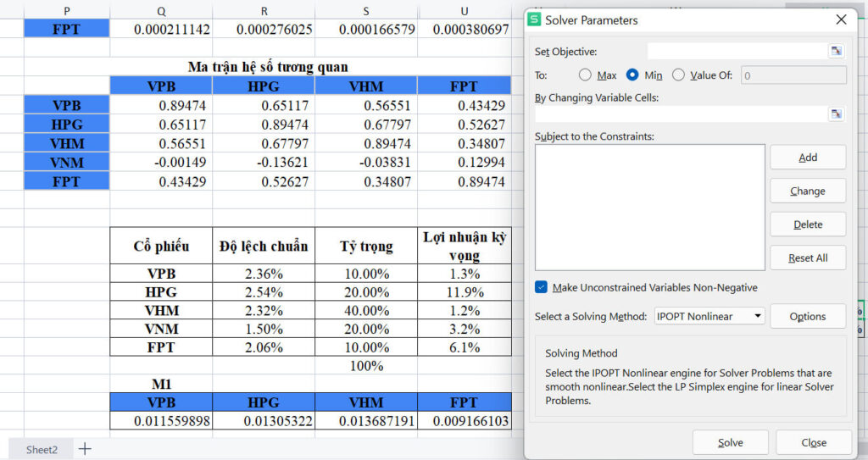This screenshot has height=460, width=868.
Task: Select cell with value 0.000380697
Action: 464,29
